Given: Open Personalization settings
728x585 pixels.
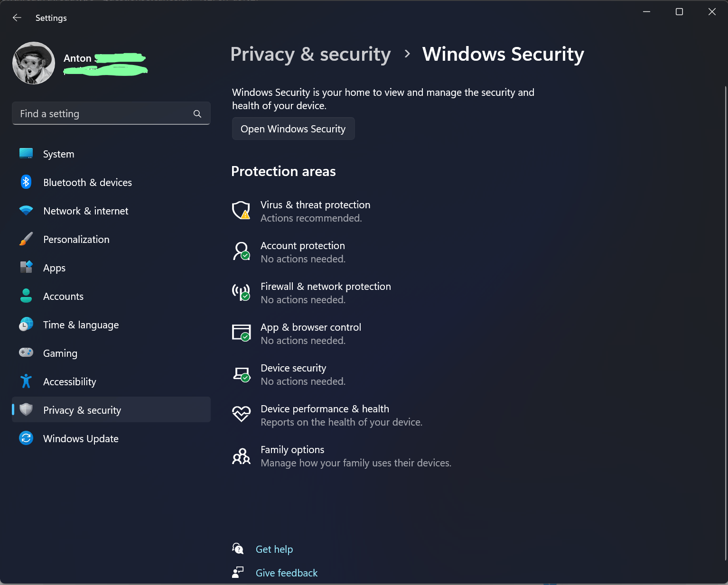Looking at the screenshot, I should 111,239.
